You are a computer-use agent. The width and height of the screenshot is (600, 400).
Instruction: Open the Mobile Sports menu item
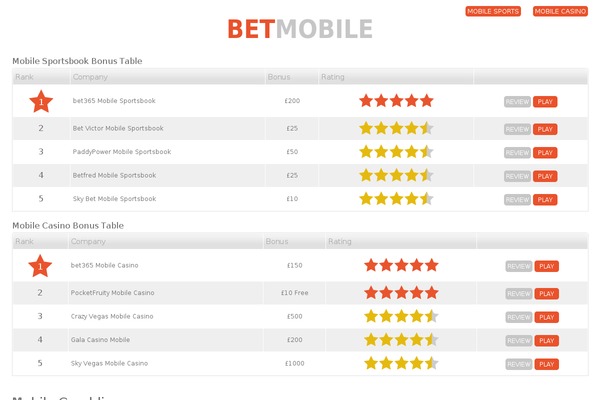click(493, 12)
